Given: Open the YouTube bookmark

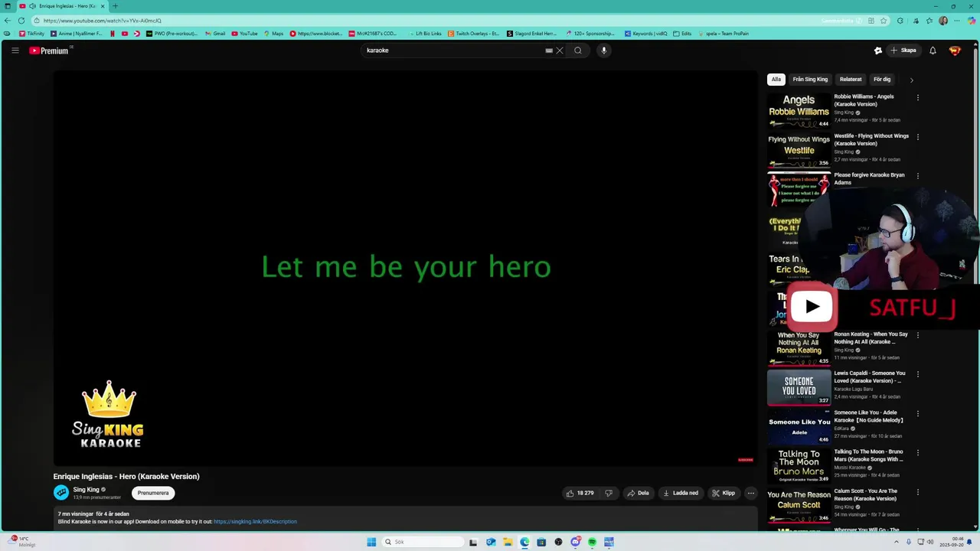Looking at the screenshot, I should pos(245,34).
